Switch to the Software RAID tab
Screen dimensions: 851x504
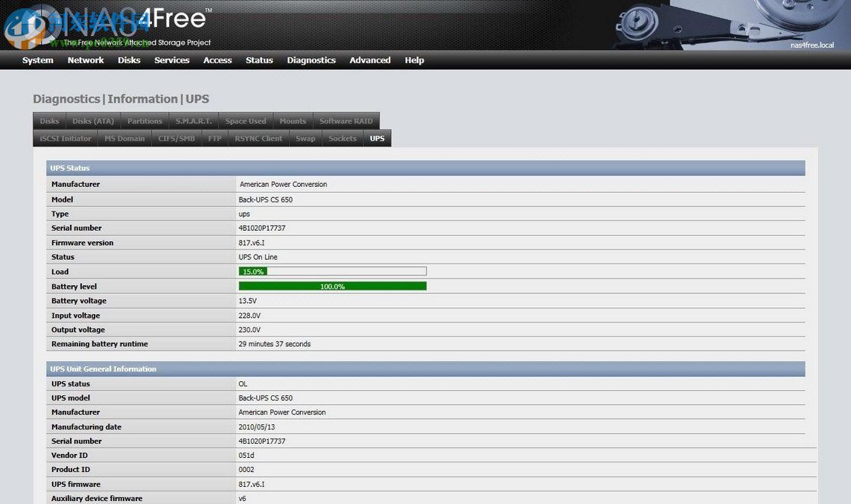tap(346, 121)
